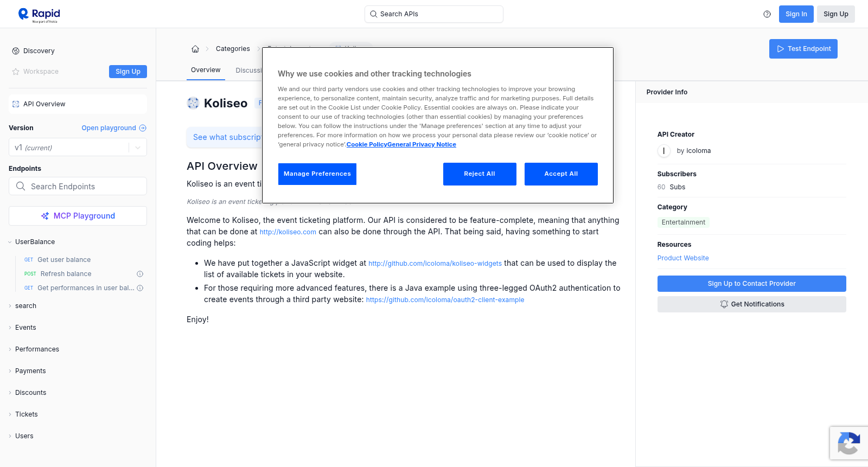Go to home via breadcrumb house icon
868x467 pixels.
click(x=195, y=49)
